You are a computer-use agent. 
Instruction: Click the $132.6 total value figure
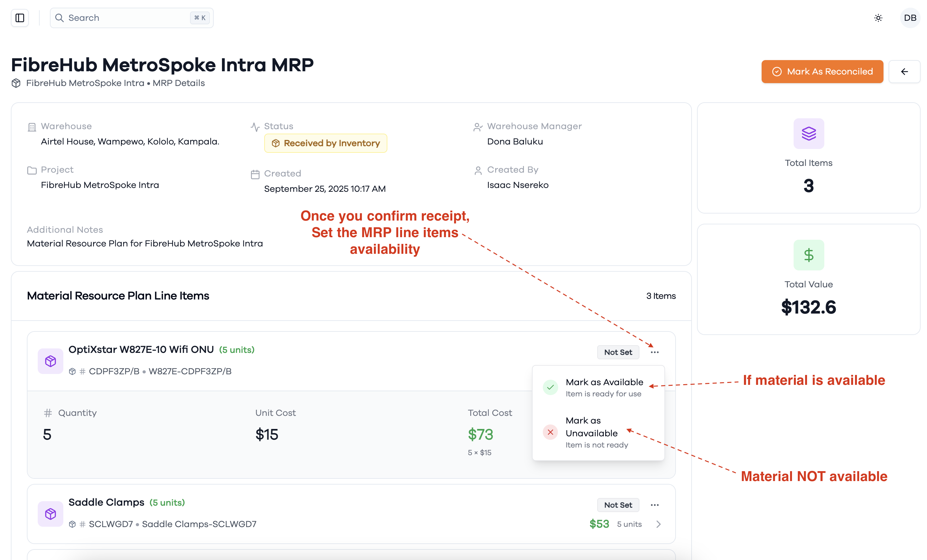(809, 307)
